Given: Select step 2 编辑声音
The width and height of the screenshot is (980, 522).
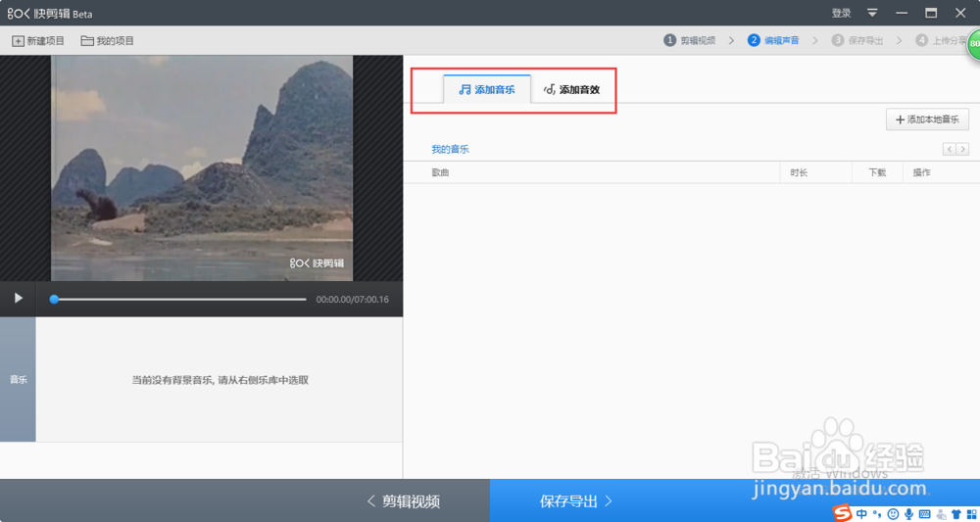Looking at the screenshot, I should pyautogui.click(x=773, y=40).
